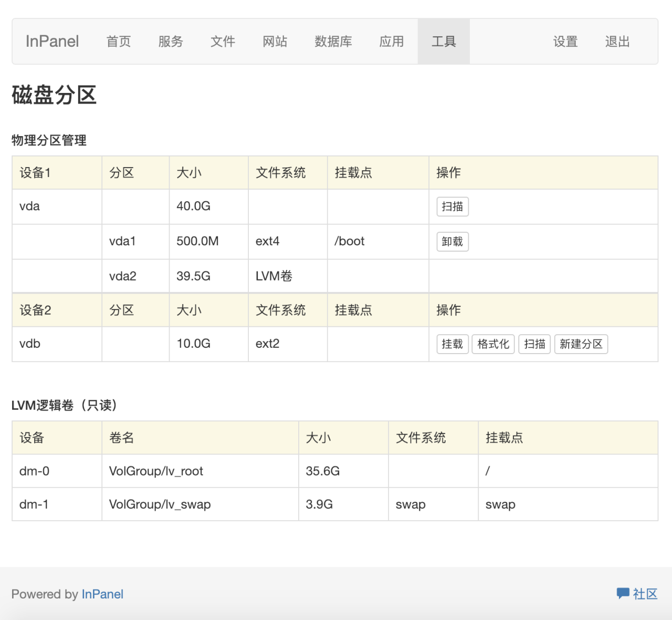
Task: Click 退出 to log out
Action: [617, 42]
